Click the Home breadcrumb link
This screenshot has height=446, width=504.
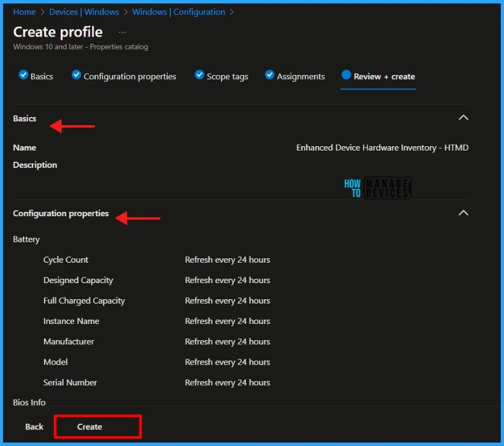coord(24,12)
